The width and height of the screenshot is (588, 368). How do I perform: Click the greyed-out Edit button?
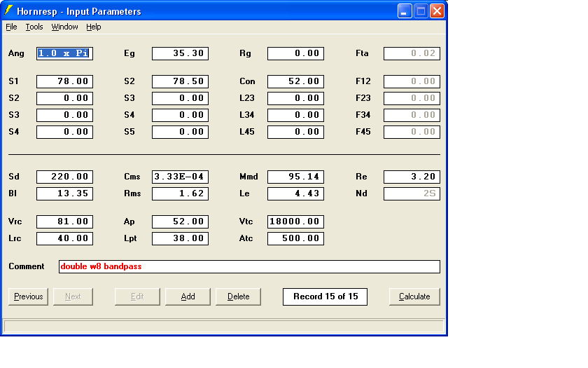pyautogui.click(x=137, y=297)
